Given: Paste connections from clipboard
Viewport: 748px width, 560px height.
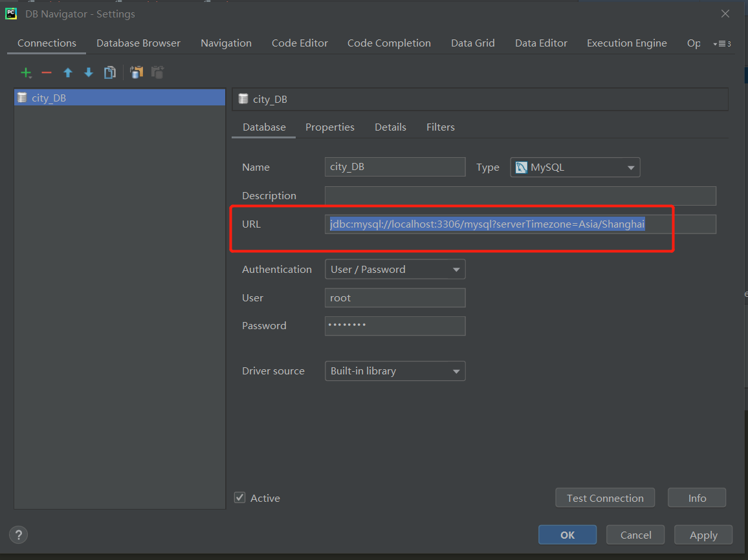Looking at the screenshot, I should tap(157, 72).
